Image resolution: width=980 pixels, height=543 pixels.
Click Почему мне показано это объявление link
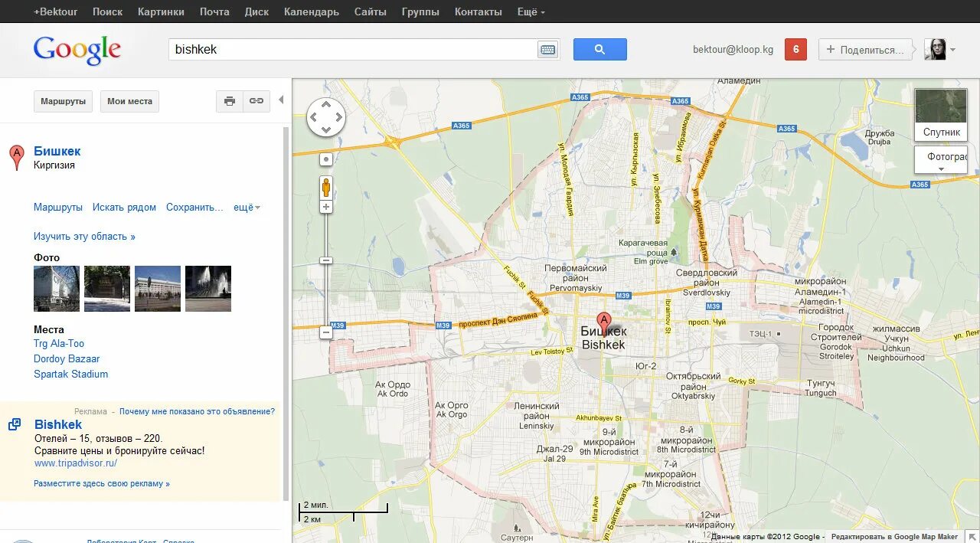pos(197,411)
